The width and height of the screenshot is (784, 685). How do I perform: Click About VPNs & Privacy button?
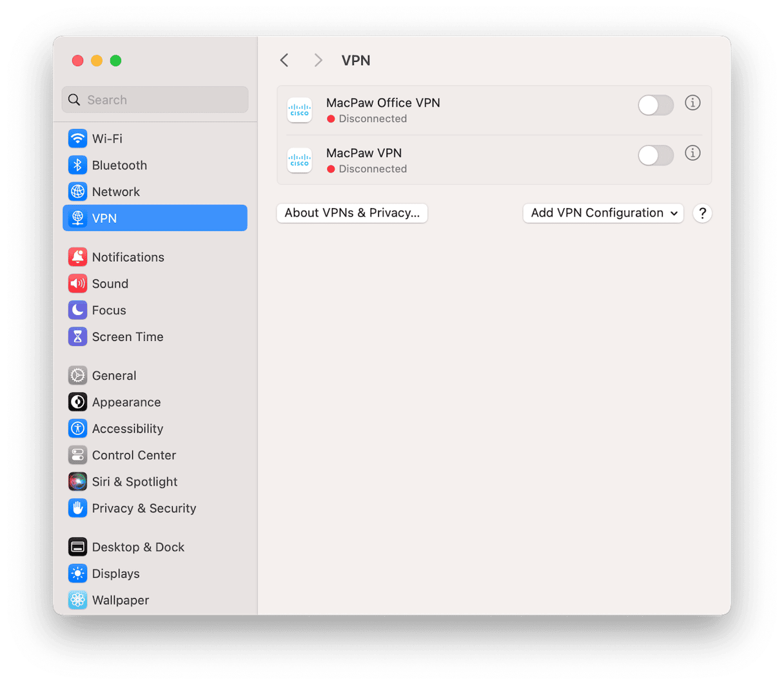pyautogui.click(x=352, y=213)
